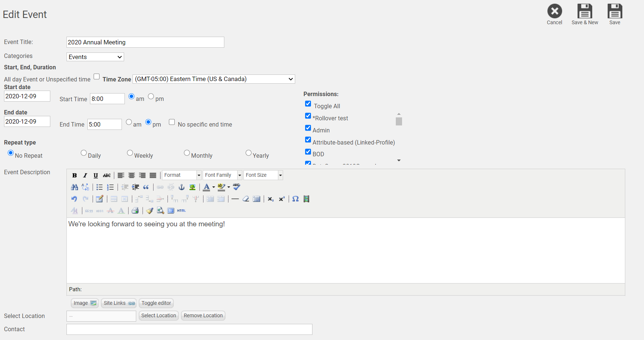Run spellcheck with the ABC checkmark icon
The height and width of the screenshot is (340, 644).
(x=236, y=187)
